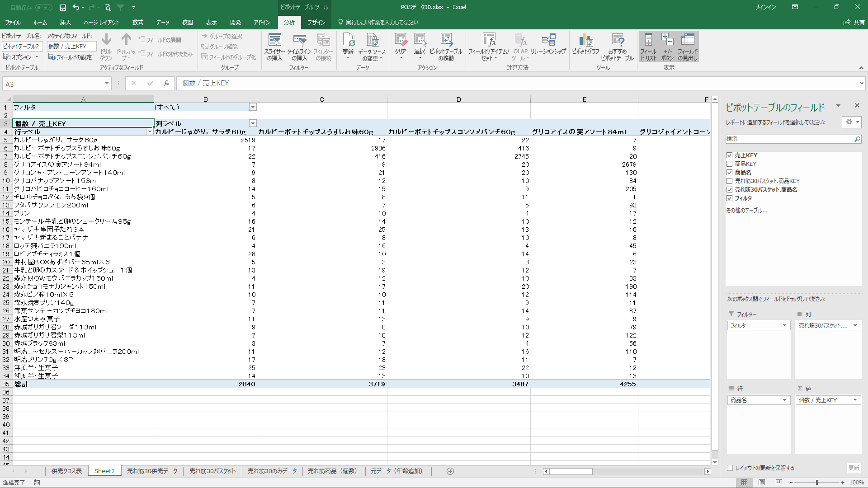Switch to page break preview icon
This screenshot has height=488, width=868.
779,483
